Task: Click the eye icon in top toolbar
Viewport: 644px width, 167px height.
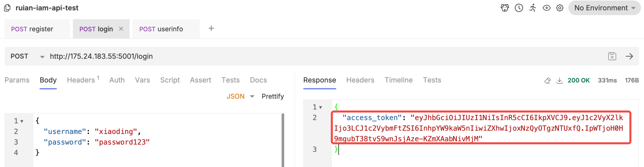Action: click(x=547, y=8)
